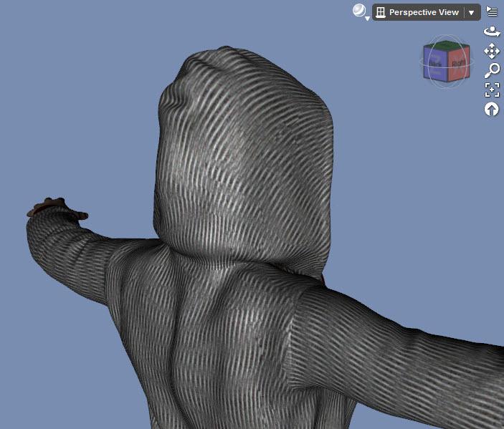
Task: Open the draw style sphere menu
Action: click(x=361, y=11)
